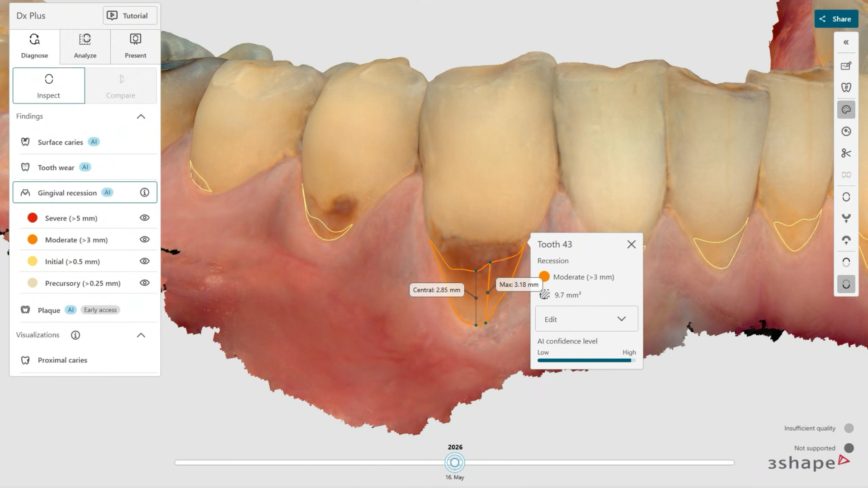Collapse the right toolbar with double-chevron

pyautogui.click(x=846, y=42)
